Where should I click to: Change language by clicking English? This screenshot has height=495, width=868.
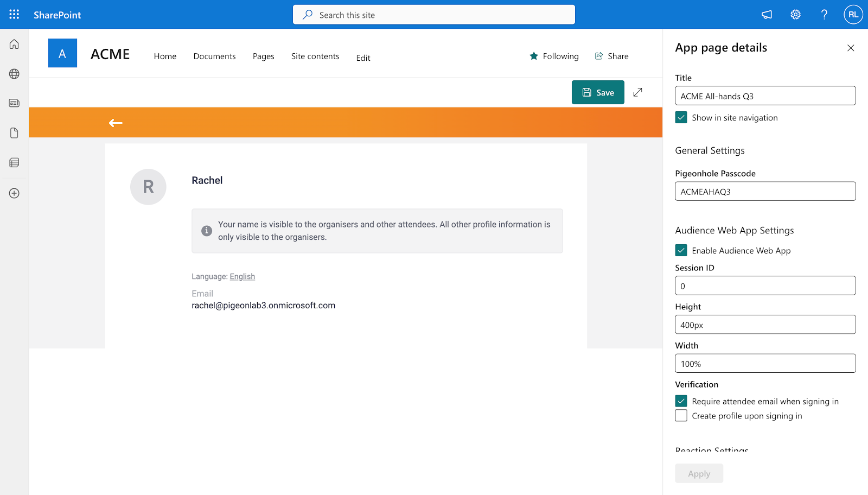click(242, 276)
